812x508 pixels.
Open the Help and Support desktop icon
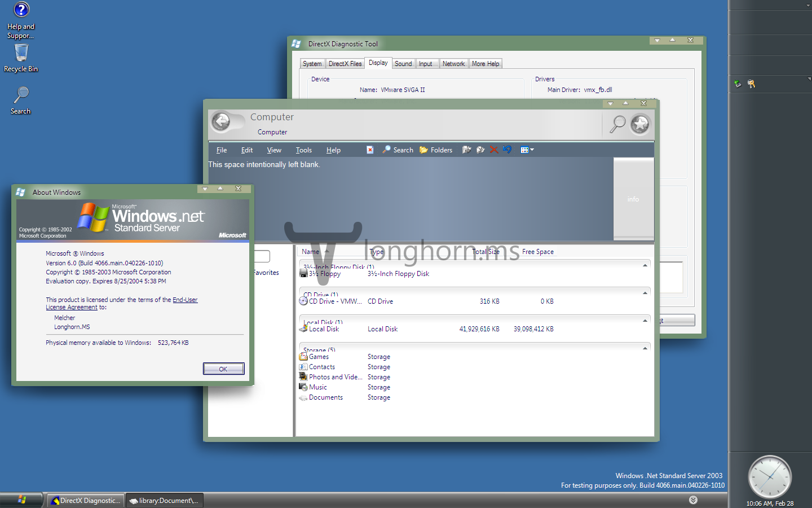point(21,20)
